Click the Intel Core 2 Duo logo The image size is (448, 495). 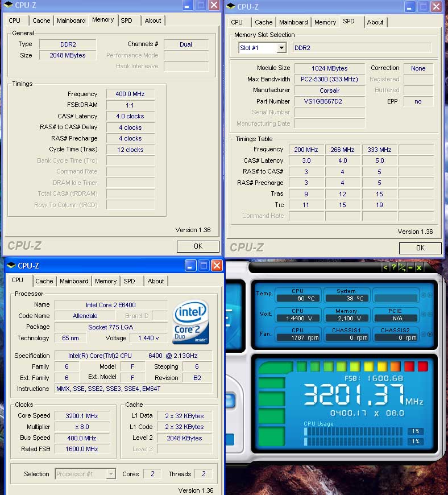point(191,322)
